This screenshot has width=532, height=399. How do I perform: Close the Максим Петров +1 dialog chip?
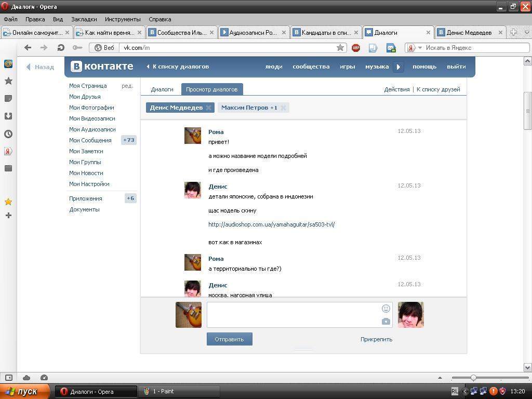(x=283, y=108)
